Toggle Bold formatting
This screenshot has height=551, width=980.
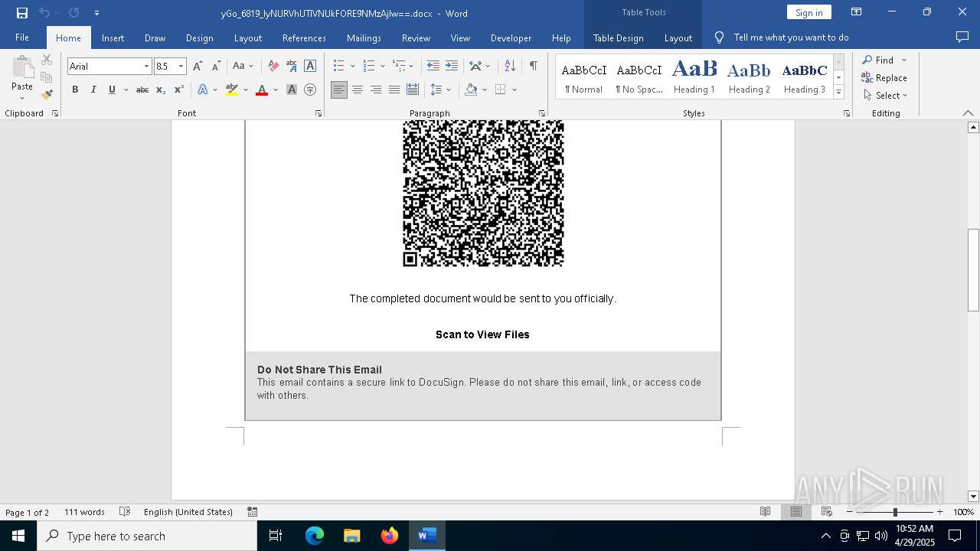pos(75,90)
